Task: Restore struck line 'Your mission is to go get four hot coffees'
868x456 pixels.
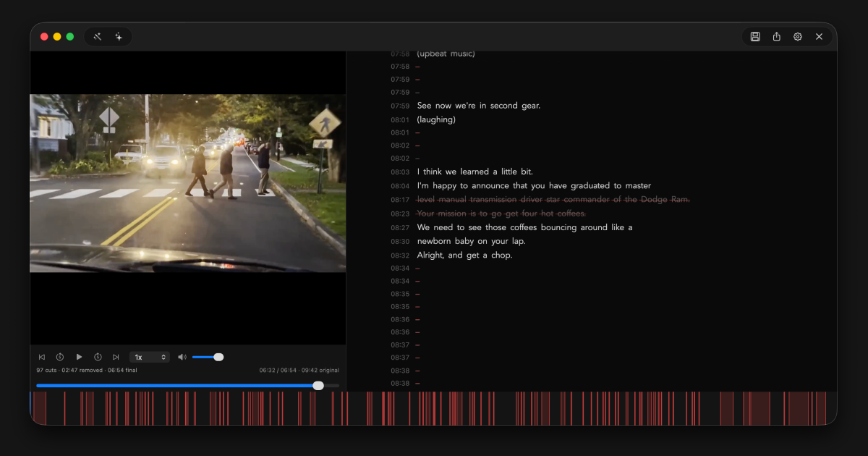Action: pyautogui.click(x=501, y=214)
